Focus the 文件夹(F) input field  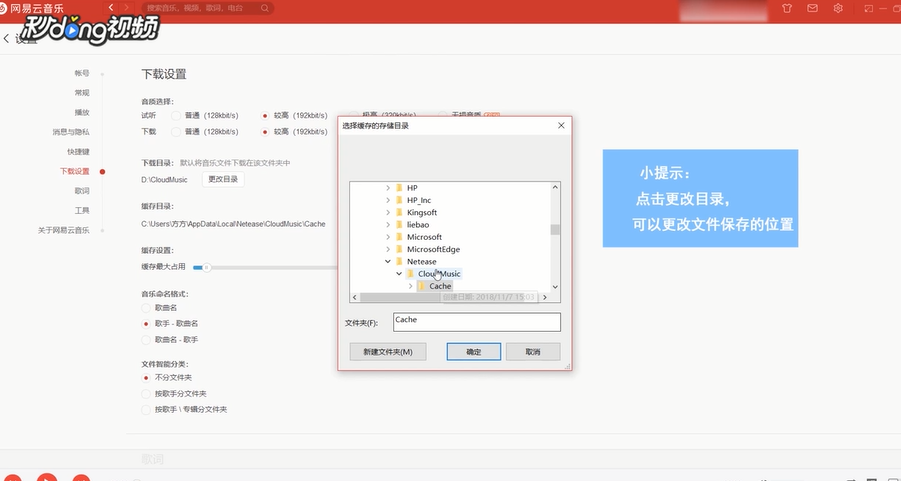pos(477,322)
